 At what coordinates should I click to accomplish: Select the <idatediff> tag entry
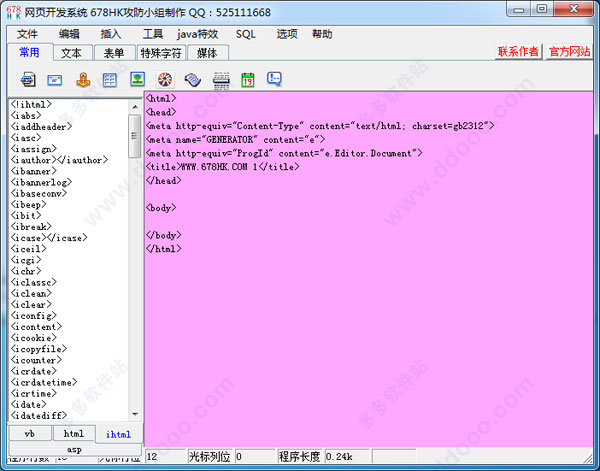tap(39, 415)
